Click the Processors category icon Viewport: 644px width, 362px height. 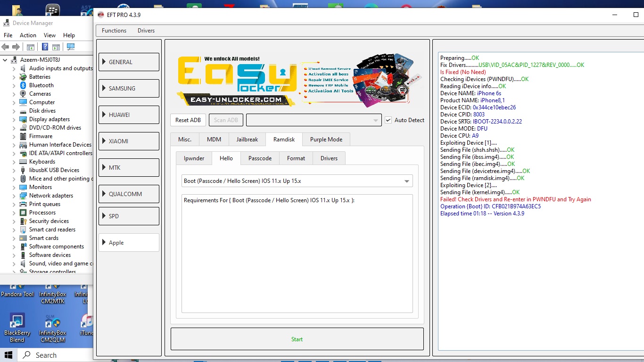click(x=23, y=213)
